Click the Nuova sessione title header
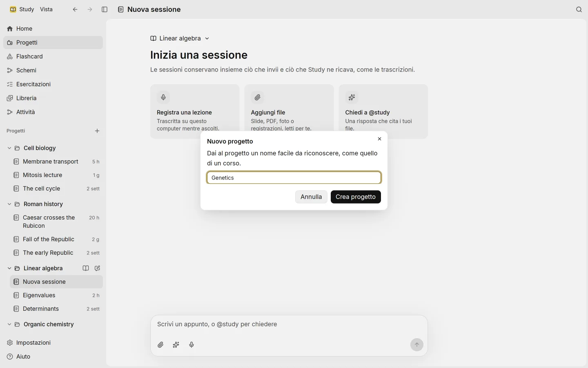This screenshot has height=368, width=588. (154, 9)
